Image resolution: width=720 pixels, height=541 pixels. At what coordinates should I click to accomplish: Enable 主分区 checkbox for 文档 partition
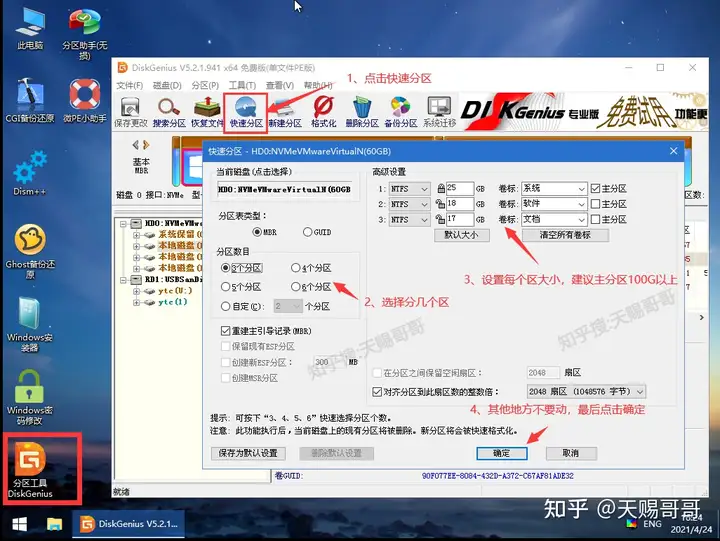click(596, 219)
